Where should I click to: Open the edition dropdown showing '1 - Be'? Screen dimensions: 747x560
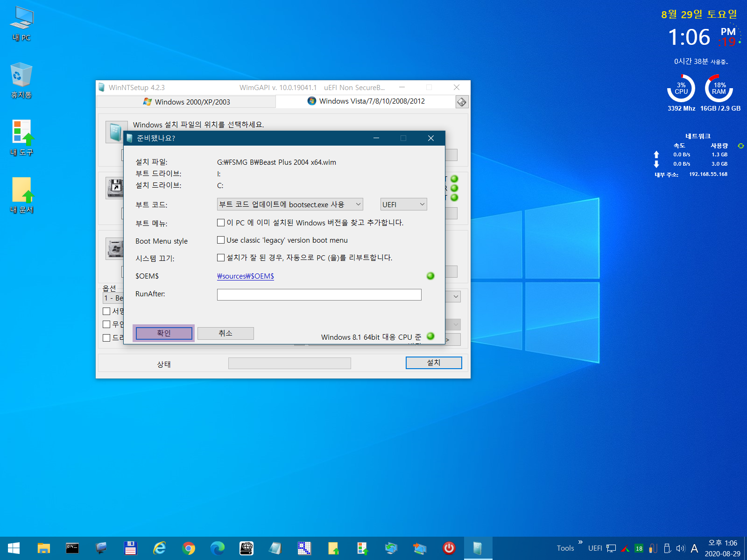[113, 298]
